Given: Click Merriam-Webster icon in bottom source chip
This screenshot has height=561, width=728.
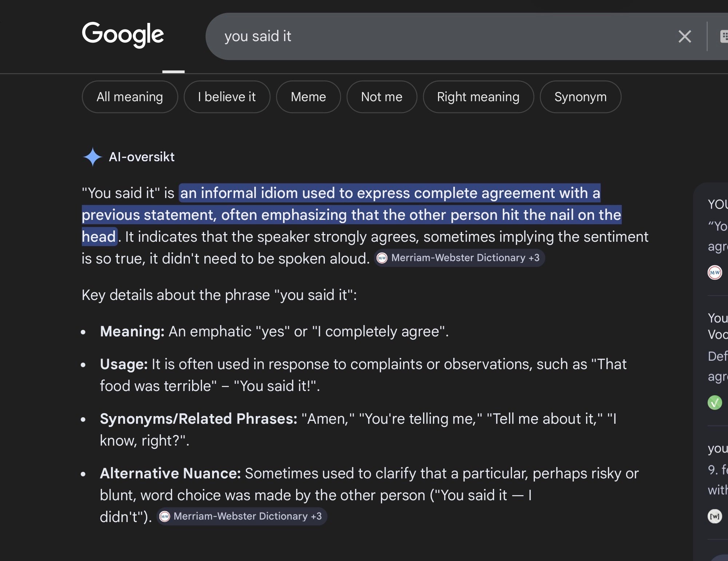Looking at the screenshot, I should [x=165, y=516].
